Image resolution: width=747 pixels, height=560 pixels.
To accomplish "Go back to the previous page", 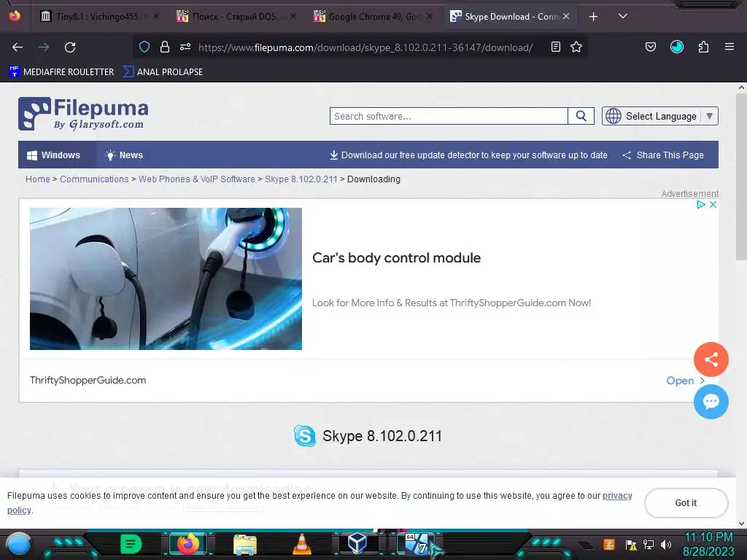I will point(18,47).
